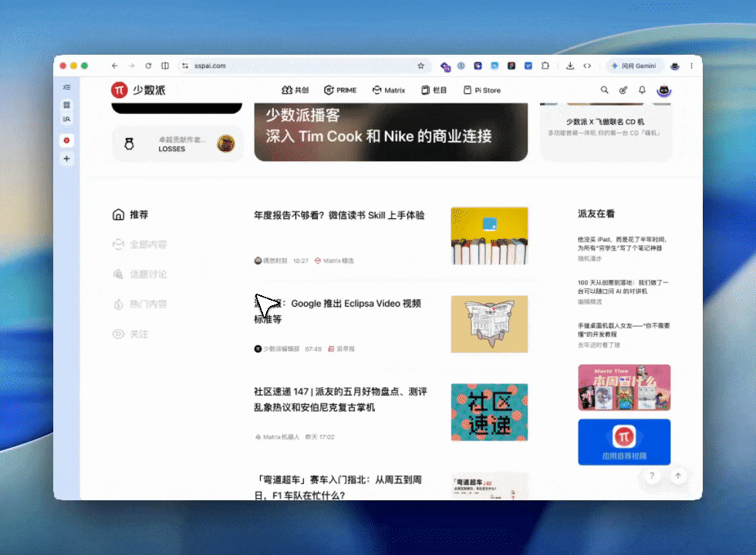Select the pinned red sspai tab in sidebar
The image size is (756, 555).
click(x=66, y=140)
